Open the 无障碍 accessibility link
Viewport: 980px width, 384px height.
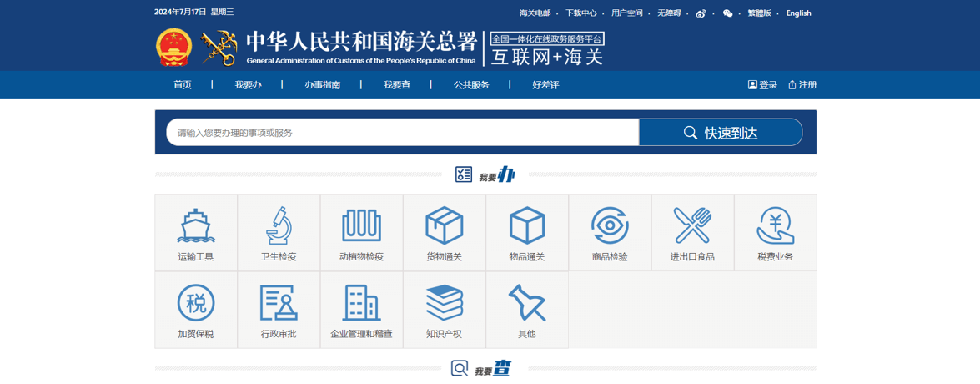tap(669, 13)
